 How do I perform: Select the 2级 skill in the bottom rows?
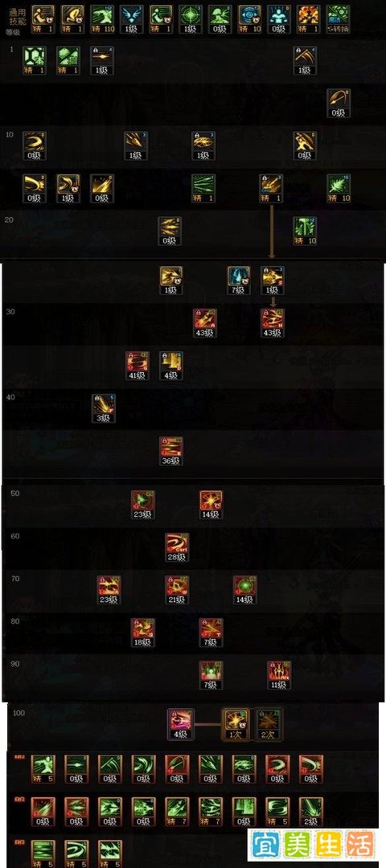pyautogui.click(x=310, y=812)
